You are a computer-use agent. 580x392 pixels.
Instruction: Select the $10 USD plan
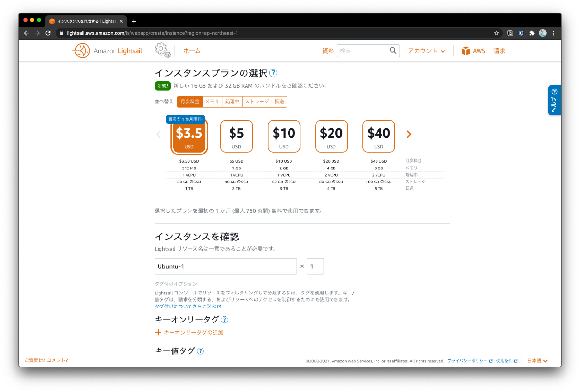click(284, 136)
